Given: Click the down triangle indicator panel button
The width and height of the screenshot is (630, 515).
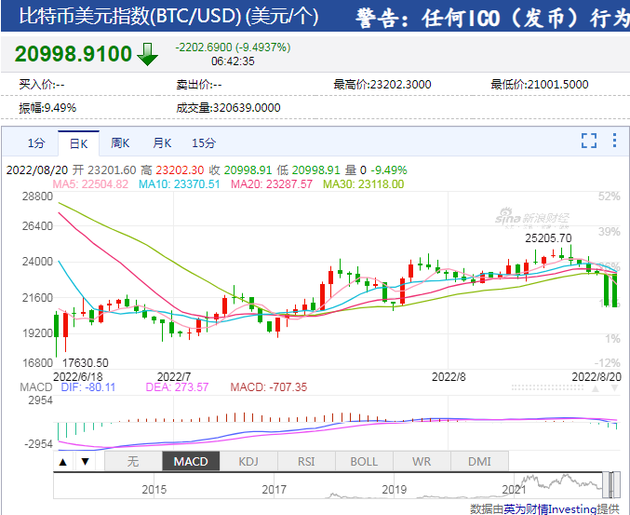Looking at the screenshot, I should click(x=86, y=462).
